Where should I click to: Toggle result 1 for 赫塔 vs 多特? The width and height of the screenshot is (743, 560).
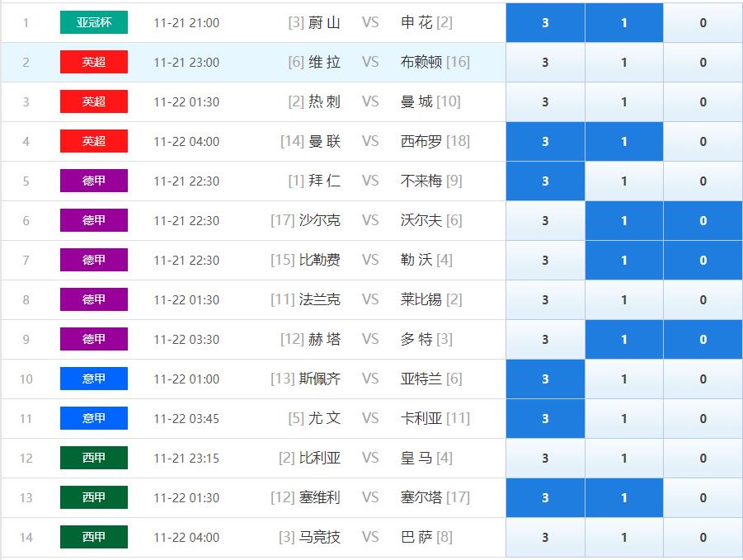point(623,339)
